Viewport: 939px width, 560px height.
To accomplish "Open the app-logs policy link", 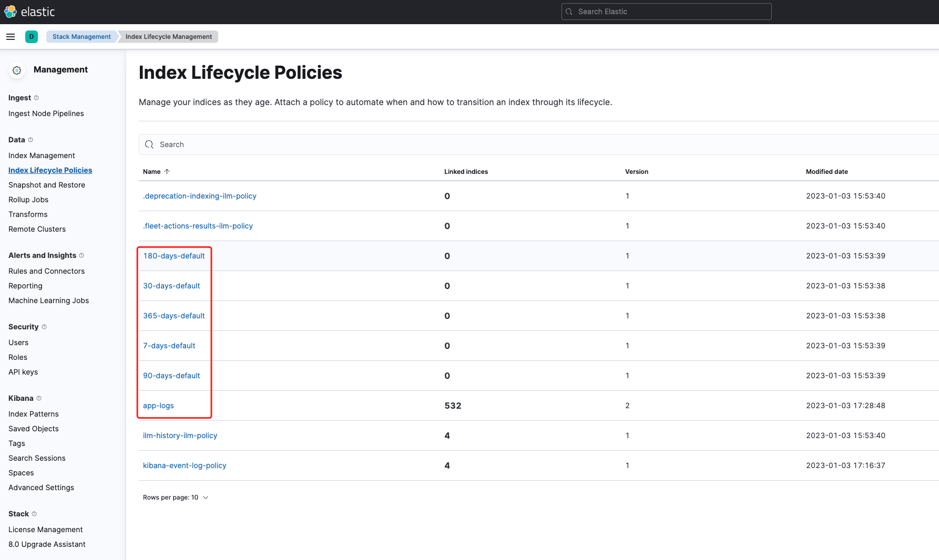I will (x=158, y=406).
